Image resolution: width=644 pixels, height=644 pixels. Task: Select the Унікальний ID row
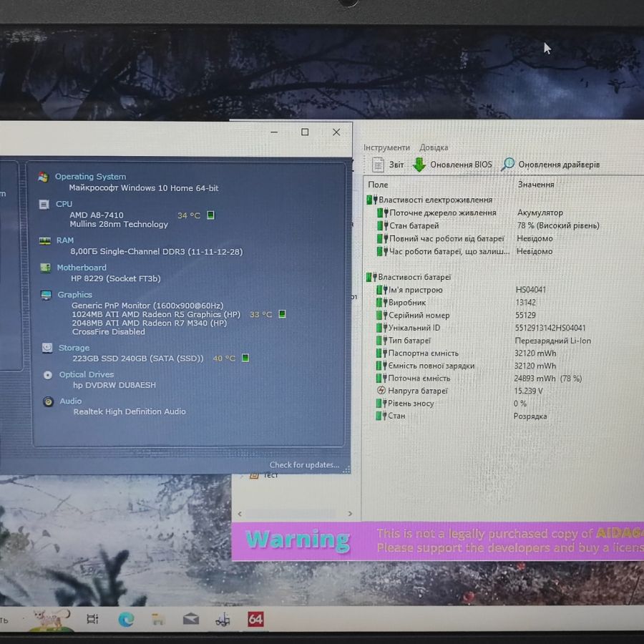click(x=481, y=328)
